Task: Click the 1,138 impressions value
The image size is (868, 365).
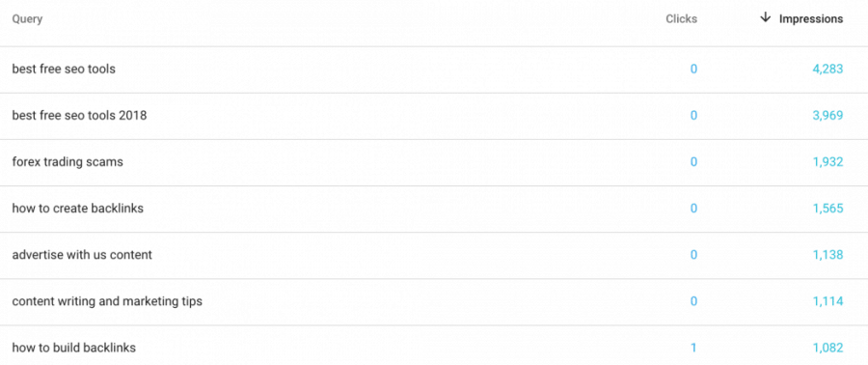Action: coord(828,255)
